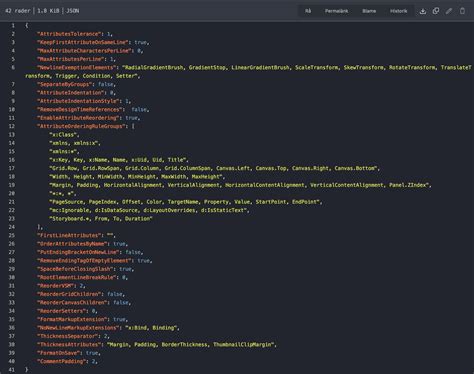Image resolution: width=474 pixels, height=374 pixels.
Task: Click the "MaxAttributeCharactersPerLine" key
Action: [x=84, y=51]
